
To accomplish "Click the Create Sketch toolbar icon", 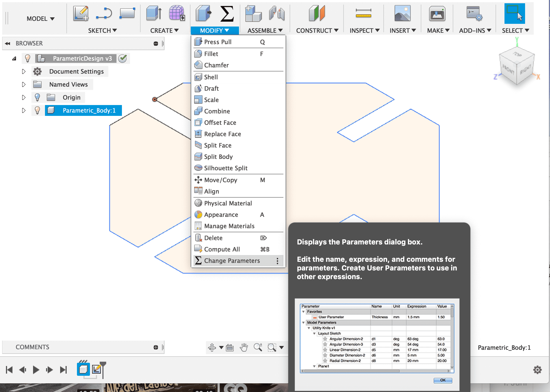I will tap(81, 14).
